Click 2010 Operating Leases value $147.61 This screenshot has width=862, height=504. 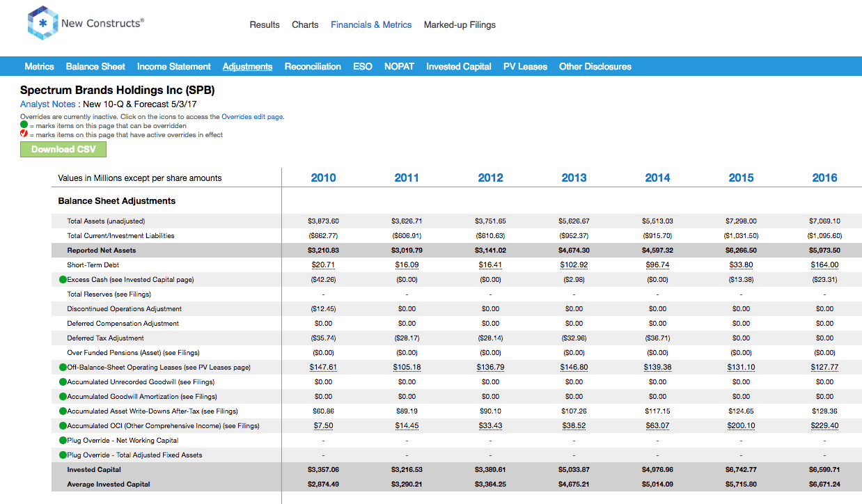323,368
